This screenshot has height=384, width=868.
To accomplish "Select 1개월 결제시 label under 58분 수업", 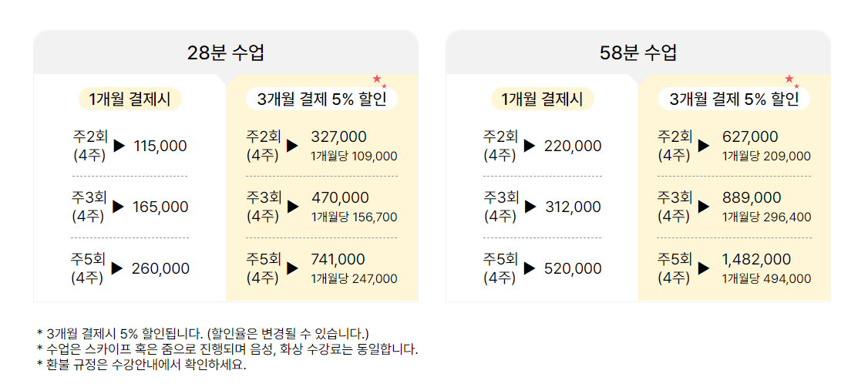I will click(542, 99).
